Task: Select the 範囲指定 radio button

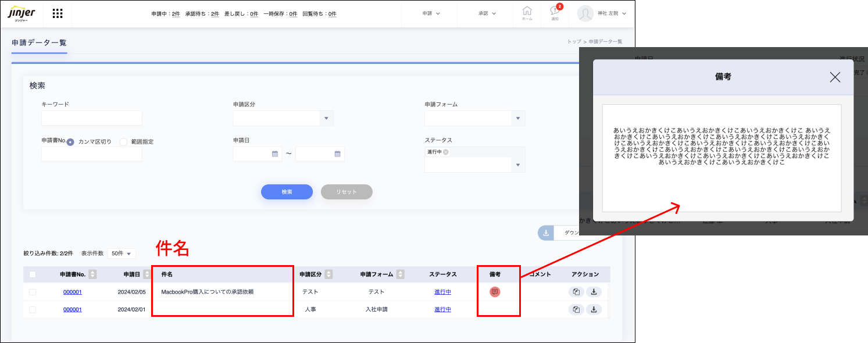Action: point(123,142)
